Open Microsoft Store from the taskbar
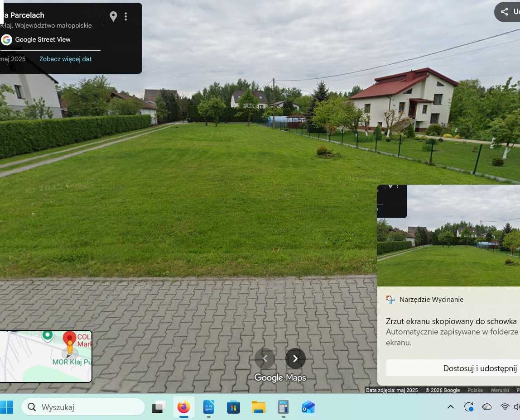This screenshot has height=420, width=520. coord(233,407)
